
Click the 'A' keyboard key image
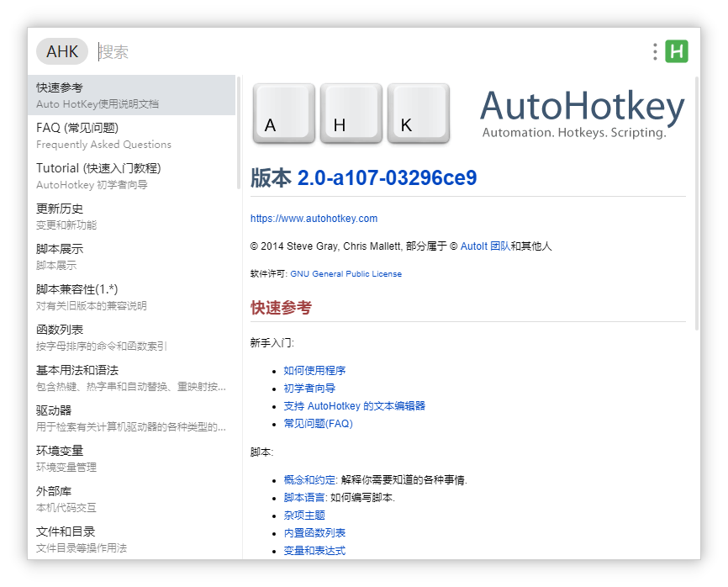click(x=283, y=114)
